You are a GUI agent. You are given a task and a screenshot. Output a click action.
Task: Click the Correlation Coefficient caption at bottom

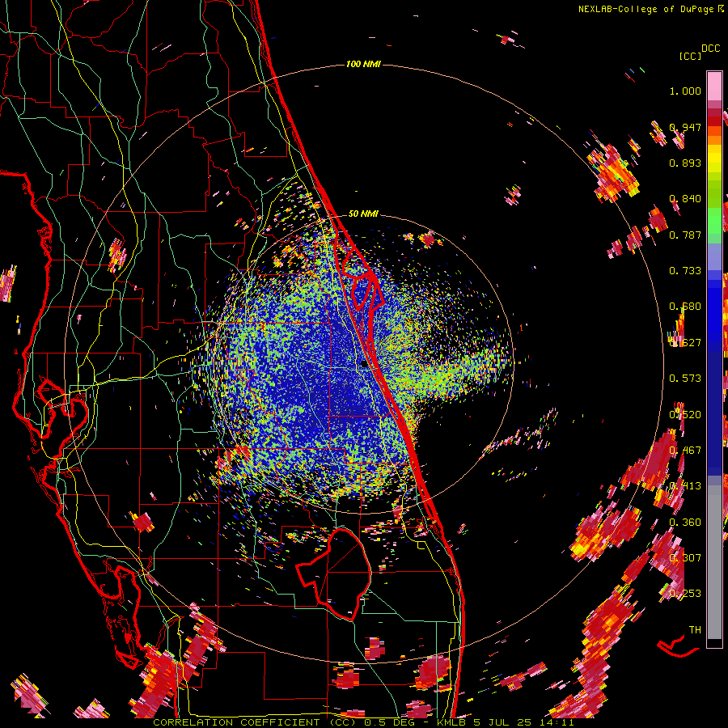(363, 722)
